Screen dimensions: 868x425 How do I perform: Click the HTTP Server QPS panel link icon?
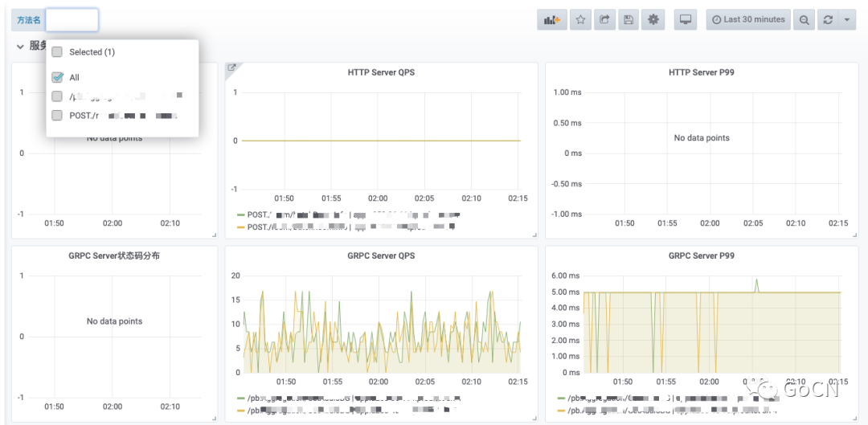coord(231,68)
